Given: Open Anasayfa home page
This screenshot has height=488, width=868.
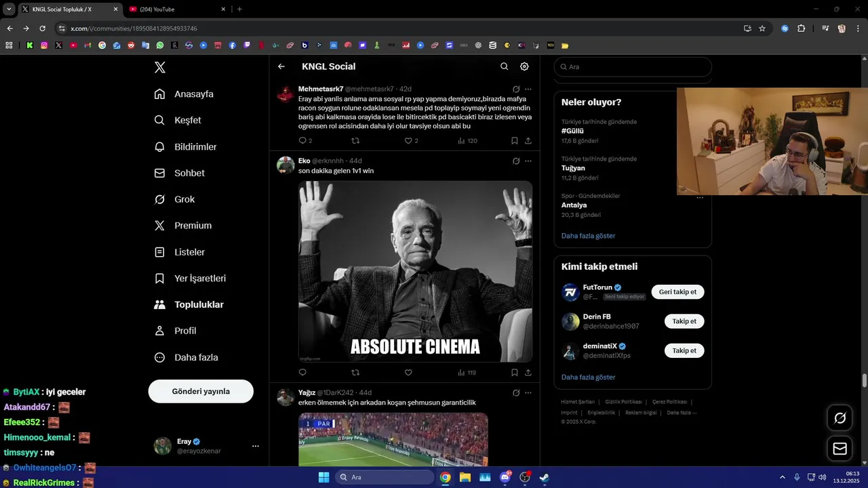Looking at the screenshot, I should point(184,94).
